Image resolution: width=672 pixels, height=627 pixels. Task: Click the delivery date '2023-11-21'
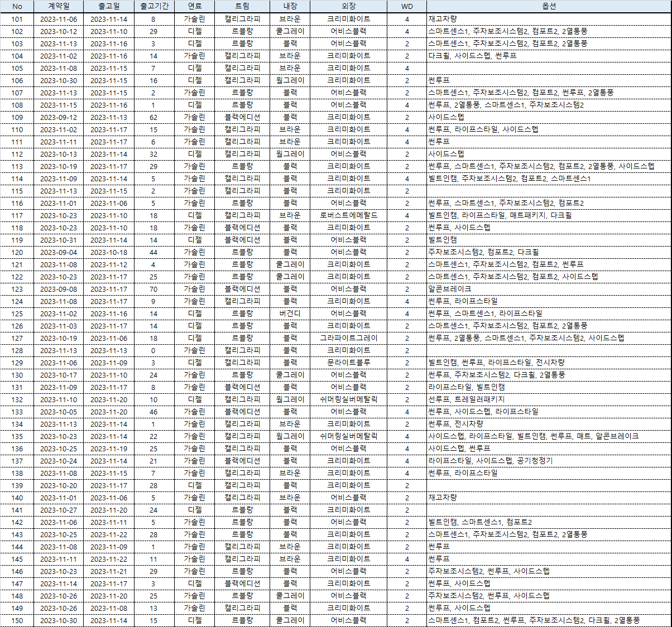(x=109, y=571)
